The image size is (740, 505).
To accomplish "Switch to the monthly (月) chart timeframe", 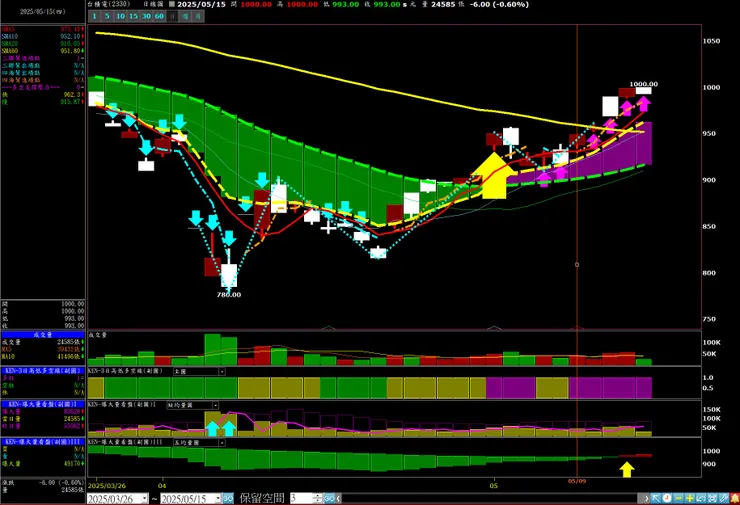I will click(198, 16).
